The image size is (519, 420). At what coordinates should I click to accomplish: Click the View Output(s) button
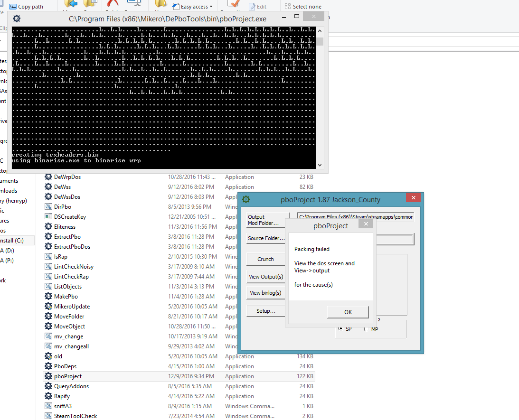266,277
